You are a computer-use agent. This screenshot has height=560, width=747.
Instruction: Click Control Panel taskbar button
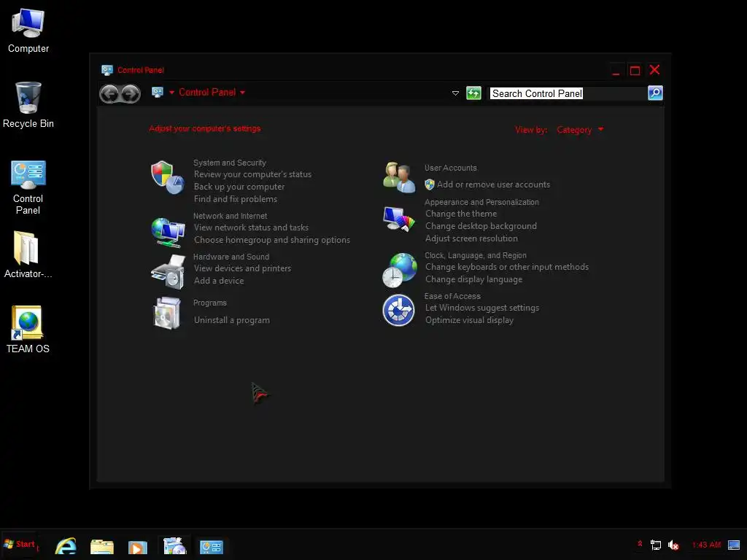coord(211,547)
